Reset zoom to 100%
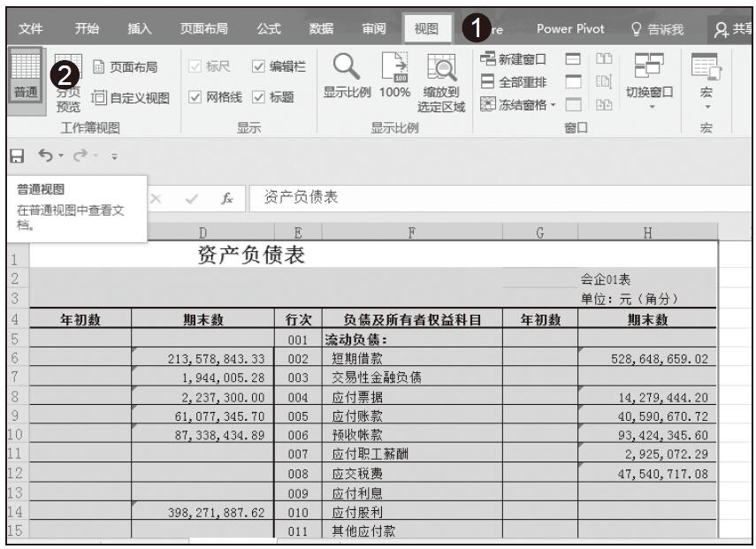This screenshot has height=549, width=756. [394, 76]
